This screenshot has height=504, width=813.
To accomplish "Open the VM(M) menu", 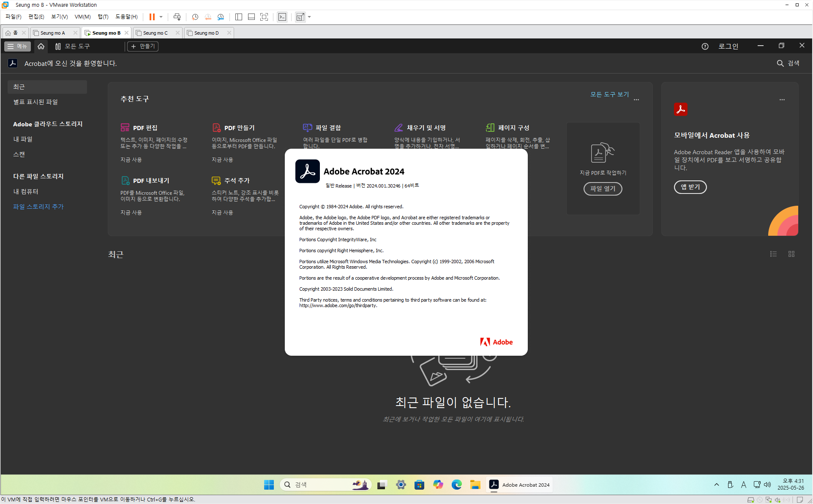I will click(82, 17).
